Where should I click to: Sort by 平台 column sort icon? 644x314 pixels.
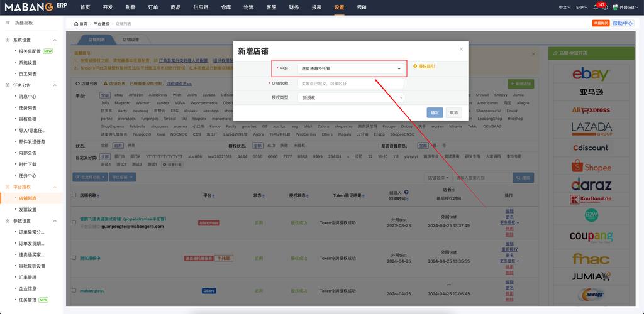click(214, 196)
